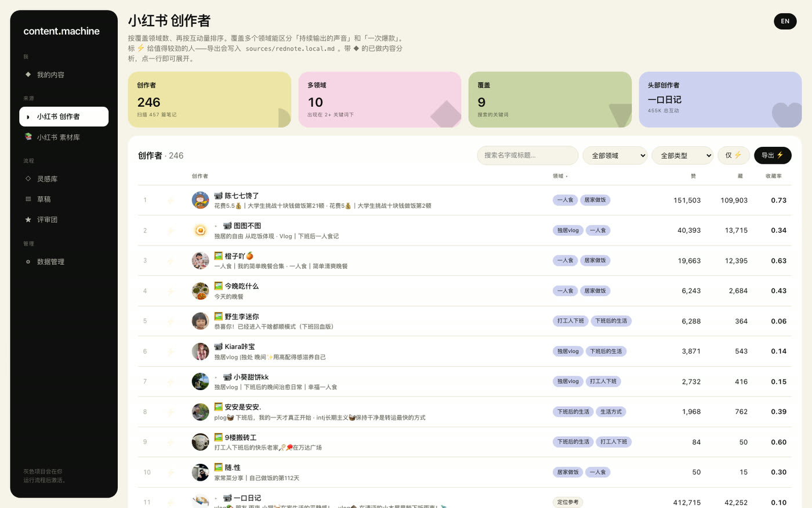Click the diamond icon beside 我的内容
The width and height of the screenshot is (812, 508).
(x=28, y=74)
